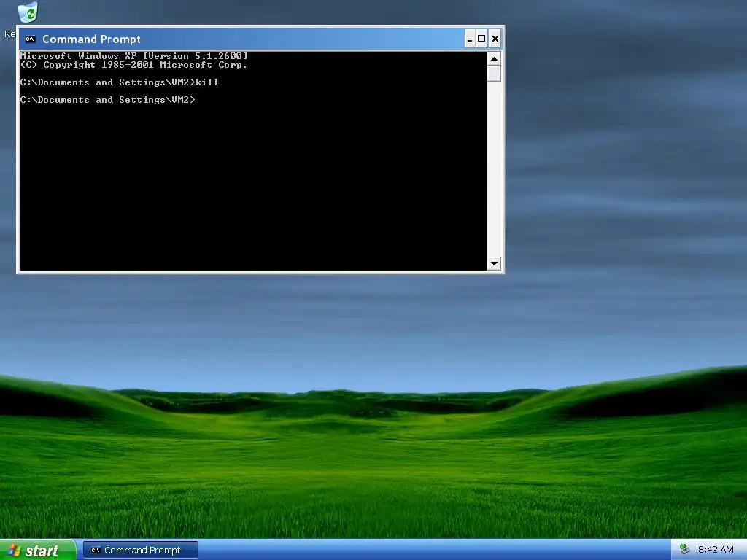Close the Command Prompt window
747x560 pixels.
tap(495, 39)
